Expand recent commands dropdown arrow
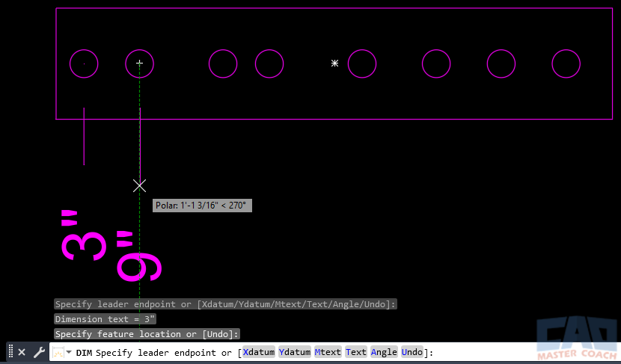This screenshot has width=621, height=364. [x=69, y=352]
